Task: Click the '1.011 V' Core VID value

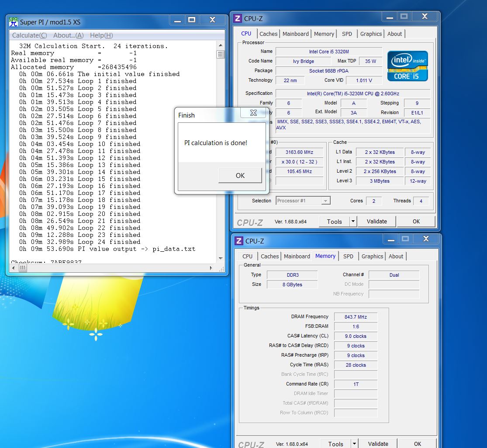Action: pos(364,80)
